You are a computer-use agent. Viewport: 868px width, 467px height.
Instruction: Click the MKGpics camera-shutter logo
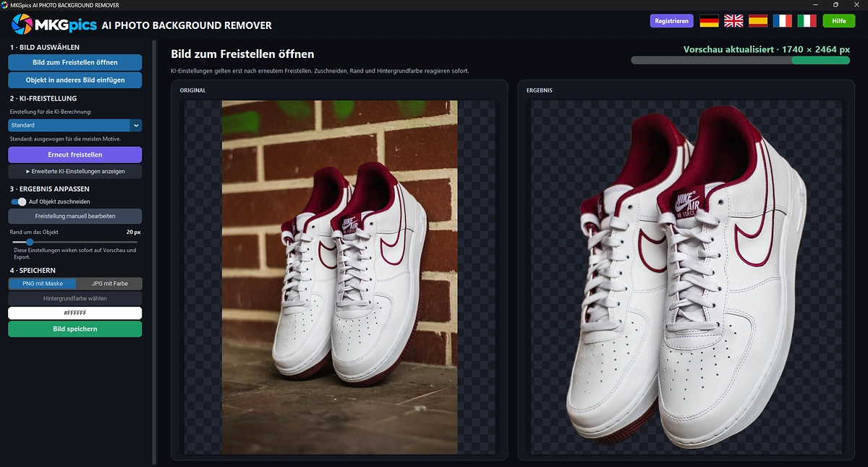tap(22, 25)
